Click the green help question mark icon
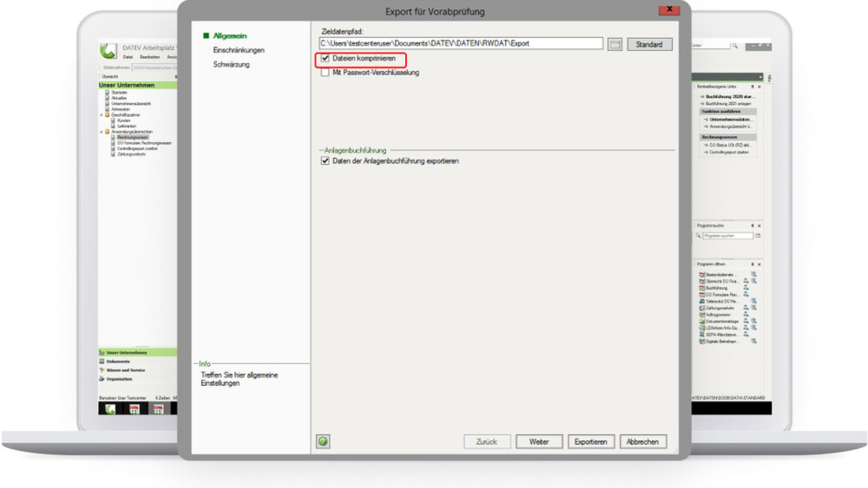Viewport: 868px width, 488px height. pyautogui.click(x=323, y=441)
